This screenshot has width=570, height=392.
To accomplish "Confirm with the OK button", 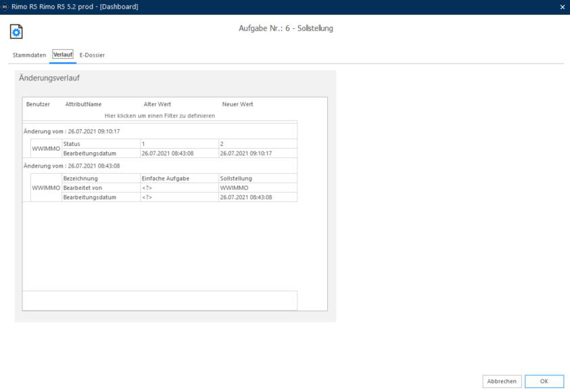I will click(544, 381).
